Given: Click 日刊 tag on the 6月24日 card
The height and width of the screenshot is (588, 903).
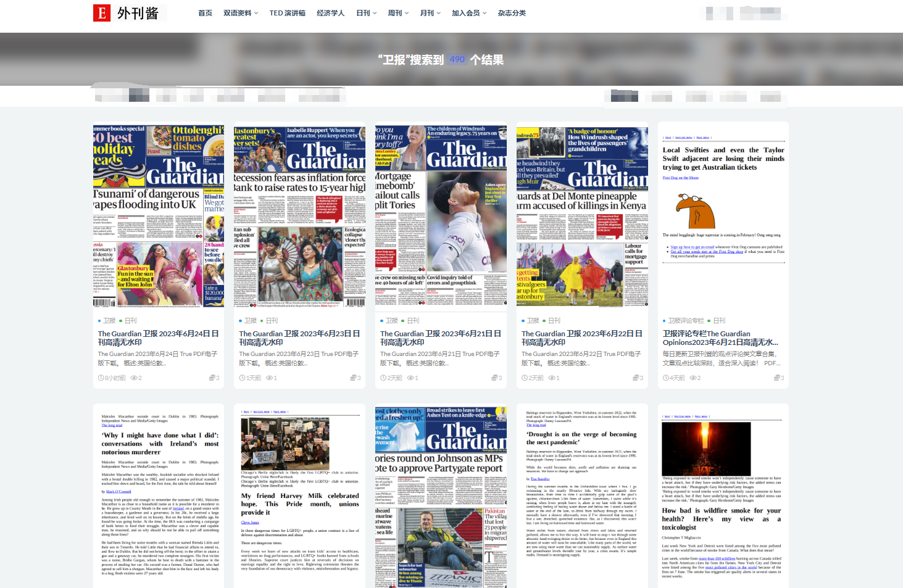Looking at the screenshot, I should (131, 321).
